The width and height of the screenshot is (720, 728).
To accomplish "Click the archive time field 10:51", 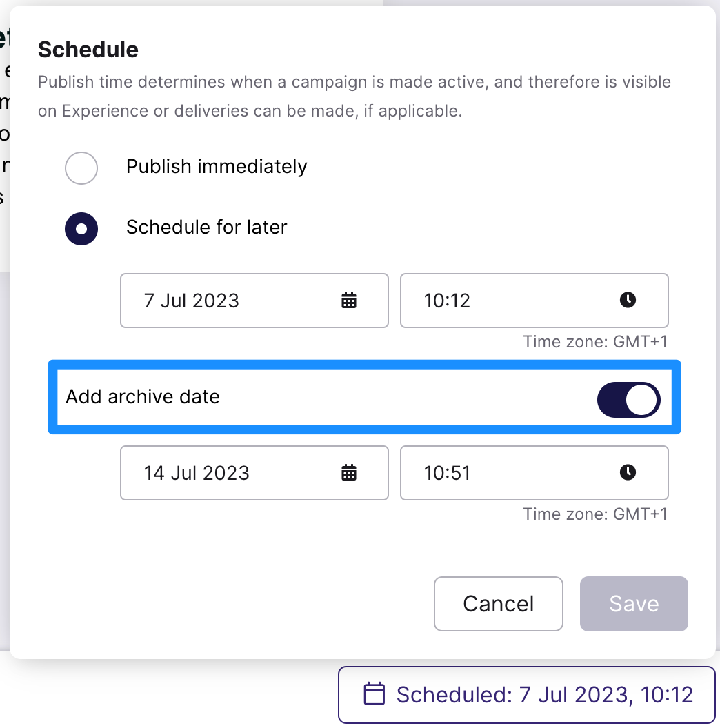I will [534, 473].
